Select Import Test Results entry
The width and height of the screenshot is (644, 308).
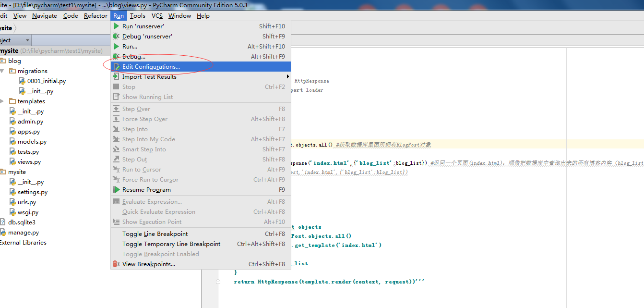201,77
